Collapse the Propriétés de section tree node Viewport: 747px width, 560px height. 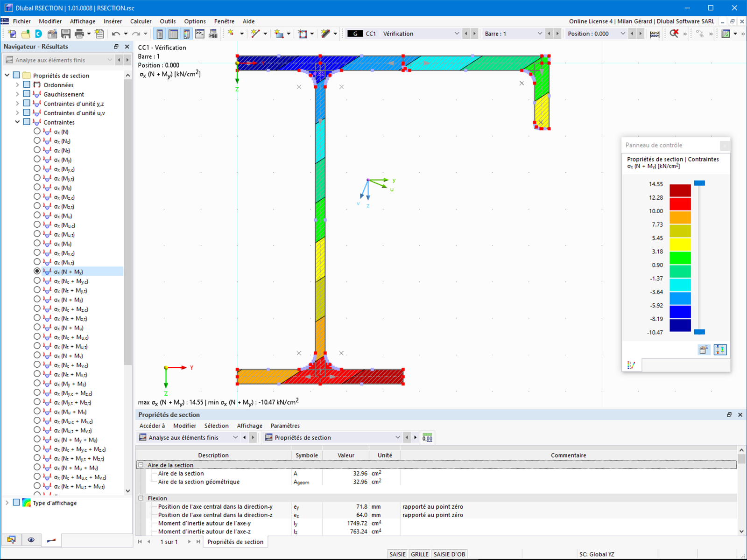click(x=7, y=75)
